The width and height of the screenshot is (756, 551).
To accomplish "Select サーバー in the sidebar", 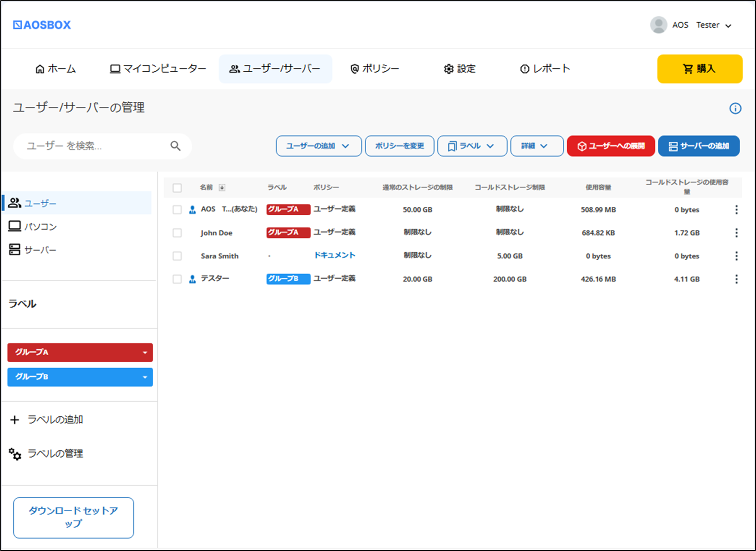I will tap(76, 250).
